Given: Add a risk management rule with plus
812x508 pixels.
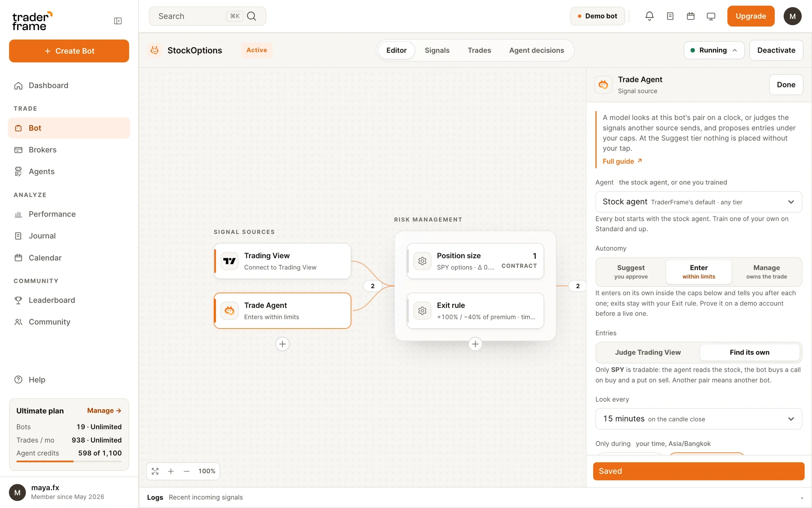Looking at the screenshot, I should coord(475,344).
